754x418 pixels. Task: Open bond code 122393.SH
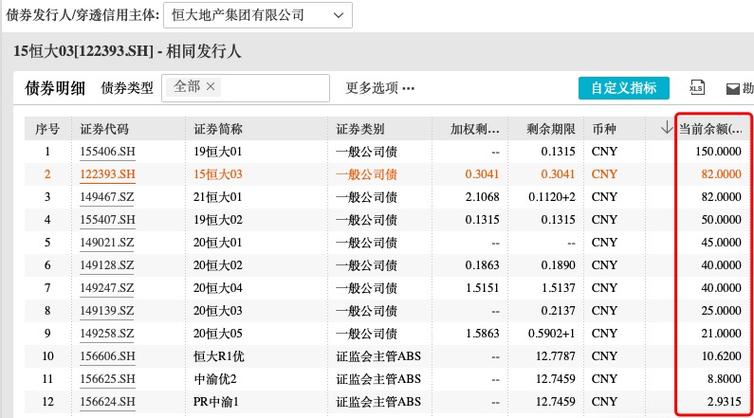click(108, 174)
